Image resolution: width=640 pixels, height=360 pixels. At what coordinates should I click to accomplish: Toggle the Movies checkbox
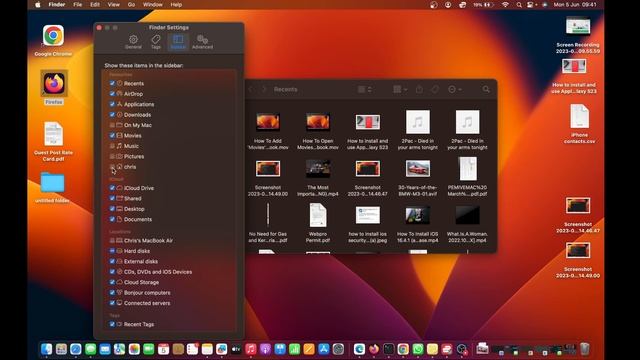pos(112,136)
